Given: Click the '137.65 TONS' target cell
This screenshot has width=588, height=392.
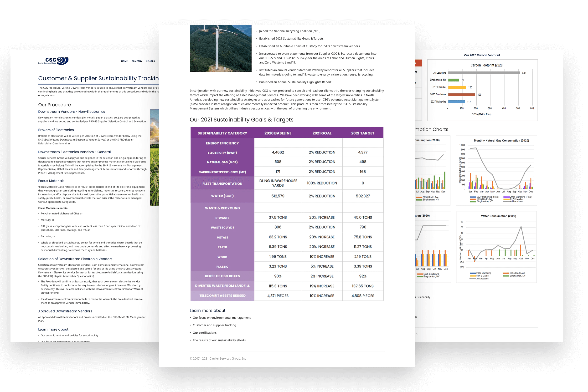Looking at the screenshot, I should [x=363, y=286].
